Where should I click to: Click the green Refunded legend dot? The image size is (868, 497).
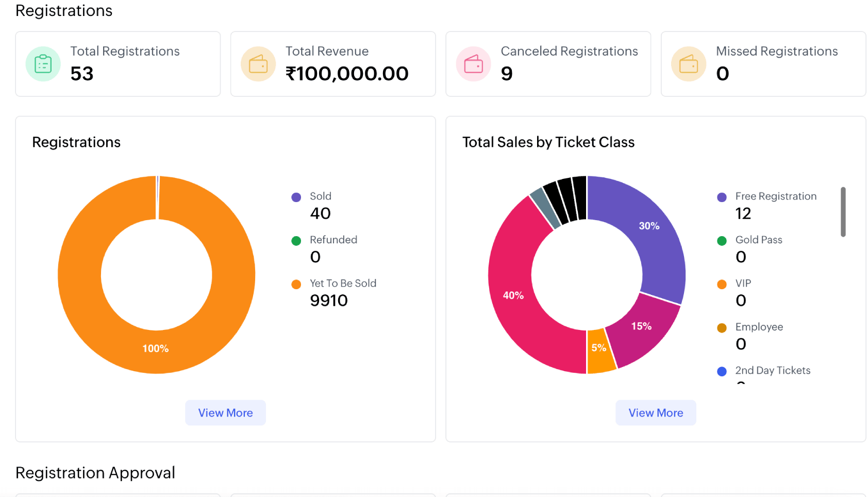(296, 240)
